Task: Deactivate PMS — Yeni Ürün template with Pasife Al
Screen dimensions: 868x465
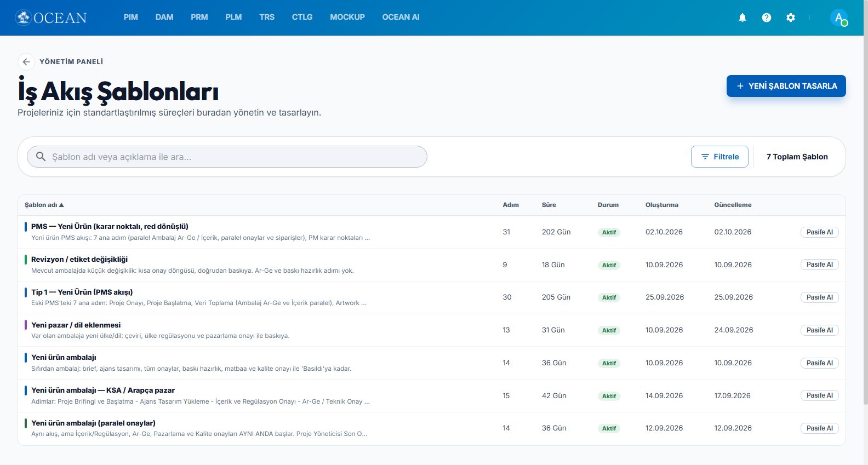Action: pos(820,232)
